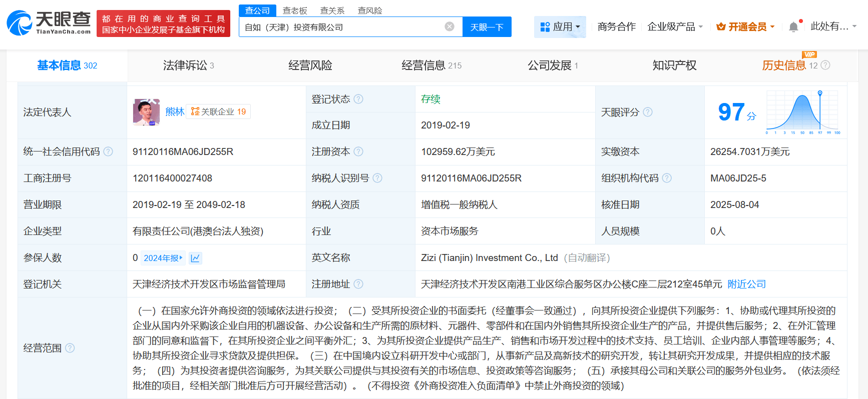
Task: Open the 开通会员 dropdown
Action: (x=746, y=26)
